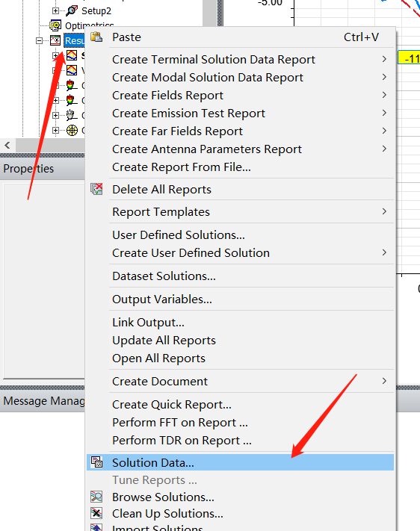Choose Link Output menu entry
This screenshot has height=531, width=420.
tap(241, 323)
